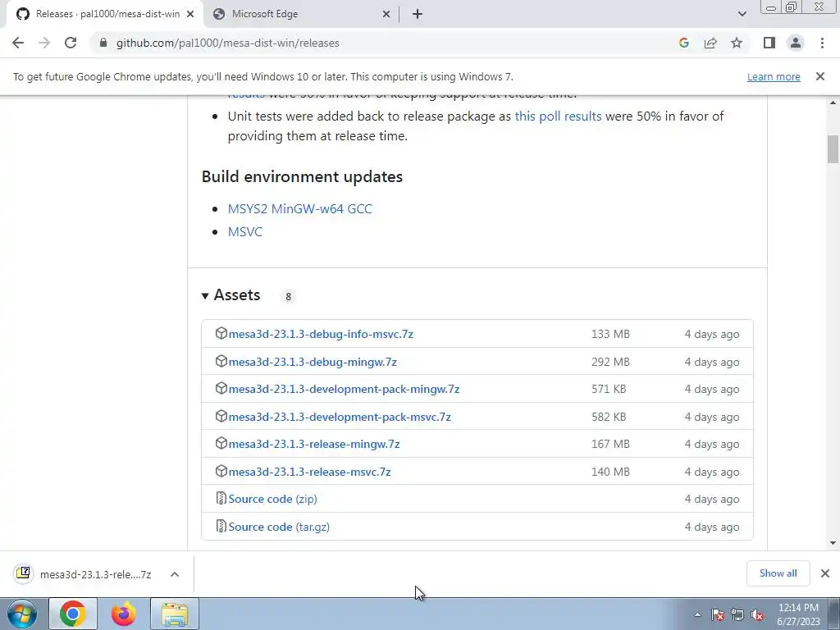This screenshot has width=840, height=630.
Task: Open a new tab with plus button
Action: tap(418, 14)
